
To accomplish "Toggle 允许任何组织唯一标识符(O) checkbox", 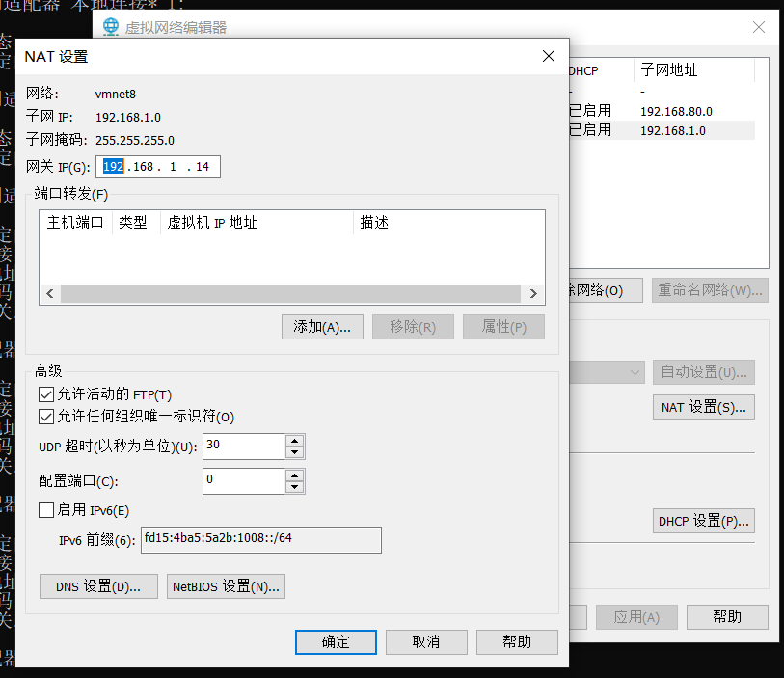I will tap(46, 417).
